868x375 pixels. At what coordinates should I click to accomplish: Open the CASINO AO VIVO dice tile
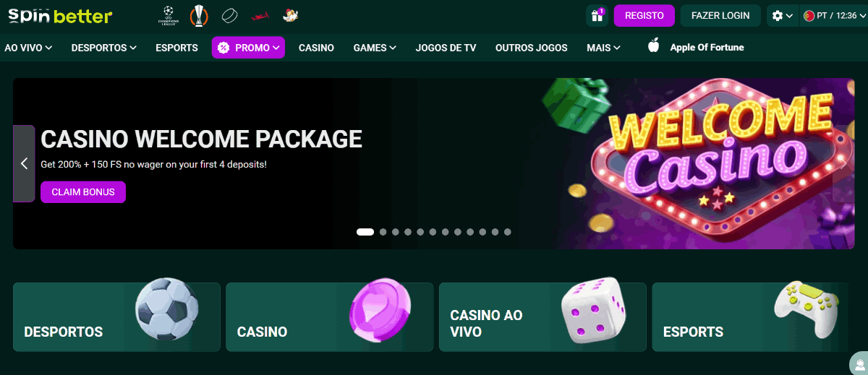coord(542,317)
